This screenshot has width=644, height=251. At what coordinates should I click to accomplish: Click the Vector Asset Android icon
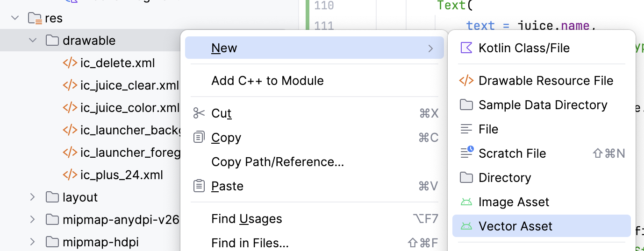(466, 226)
